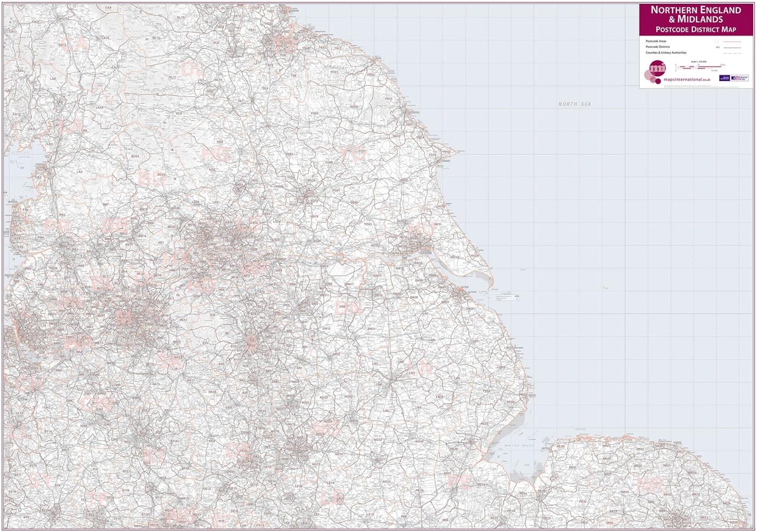Toggle the Postcode Areas legend entry

point(656,41)
